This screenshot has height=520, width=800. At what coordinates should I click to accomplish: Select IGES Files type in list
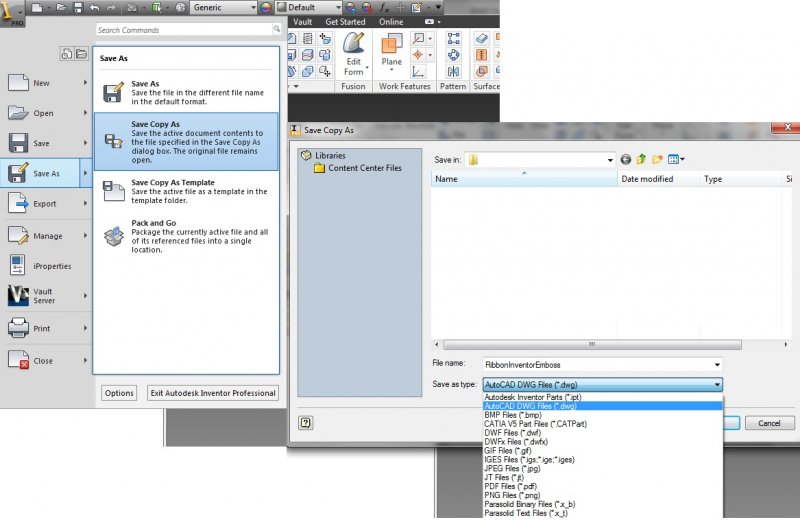coord(603,459)
